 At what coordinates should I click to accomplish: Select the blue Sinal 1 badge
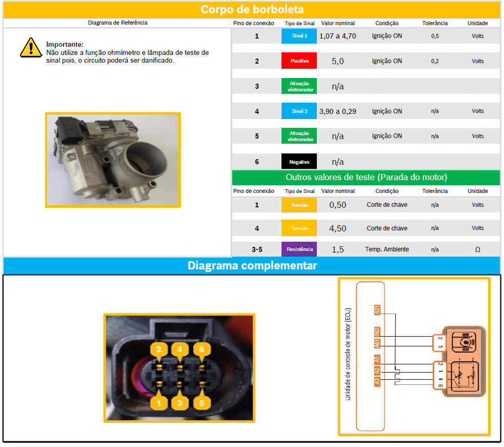(x=299, y=36)
